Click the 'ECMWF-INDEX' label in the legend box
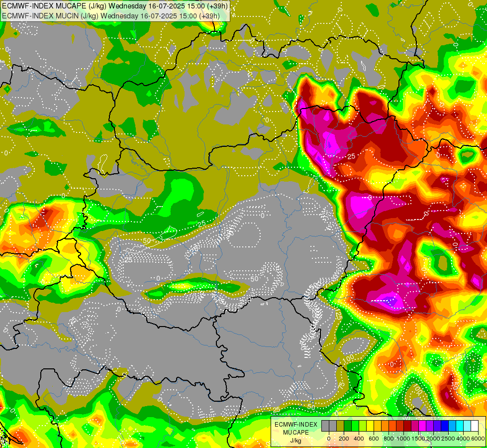Image resolution: width=487 pixels, height=448 pixels. [296, 425]
